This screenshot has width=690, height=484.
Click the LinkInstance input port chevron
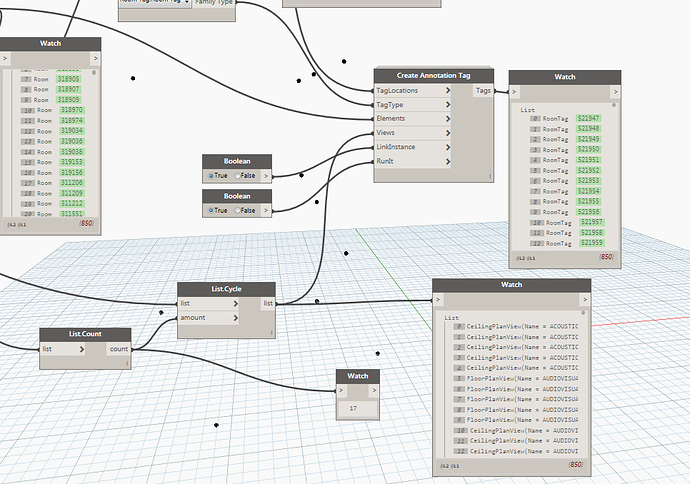448,147
